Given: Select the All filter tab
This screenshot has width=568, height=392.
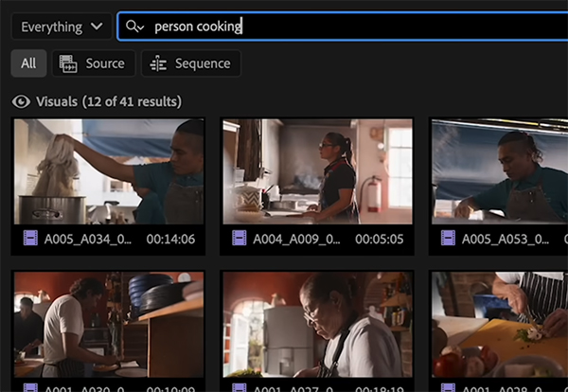Looking at the screenshot, I should [x=28, y=63].
